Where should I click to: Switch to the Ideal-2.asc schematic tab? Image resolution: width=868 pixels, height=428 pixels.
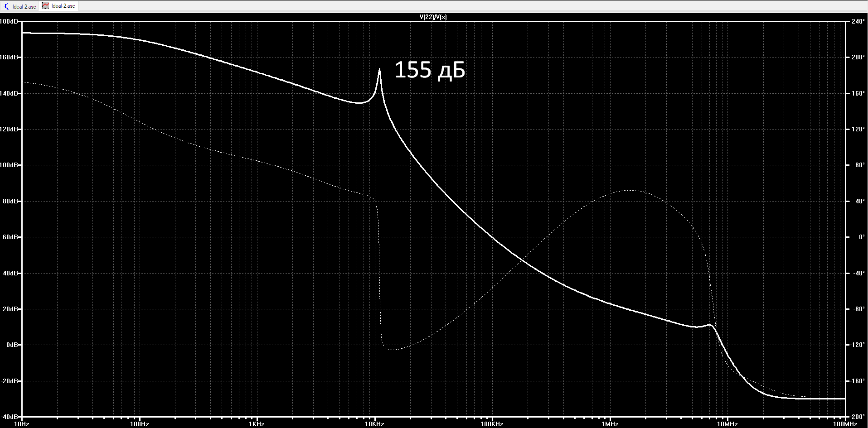(x=20, y=6)
